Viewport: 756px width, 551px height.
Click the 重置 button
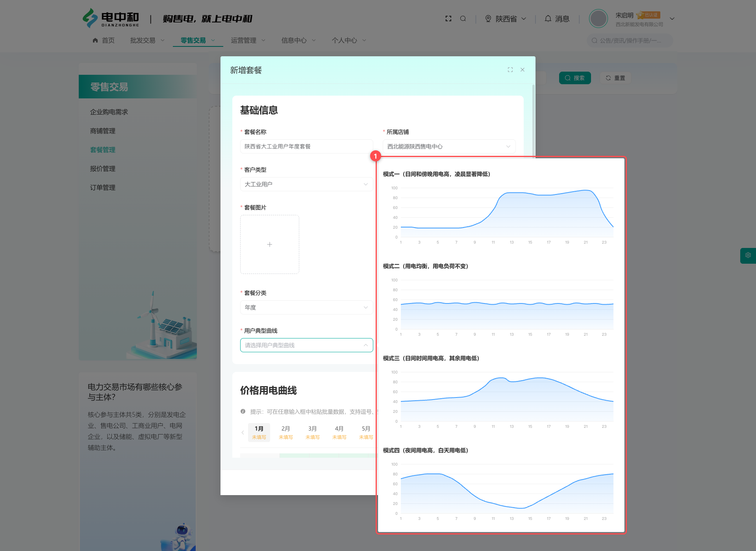click(x=615, y=78)
